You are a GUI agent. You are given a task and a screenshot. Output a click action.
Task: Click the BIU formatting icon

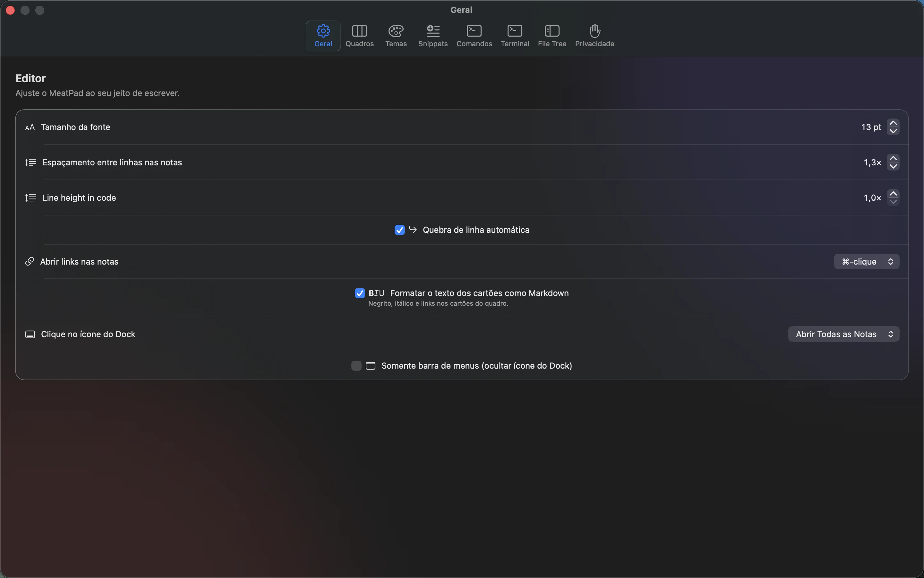point(376,293)
